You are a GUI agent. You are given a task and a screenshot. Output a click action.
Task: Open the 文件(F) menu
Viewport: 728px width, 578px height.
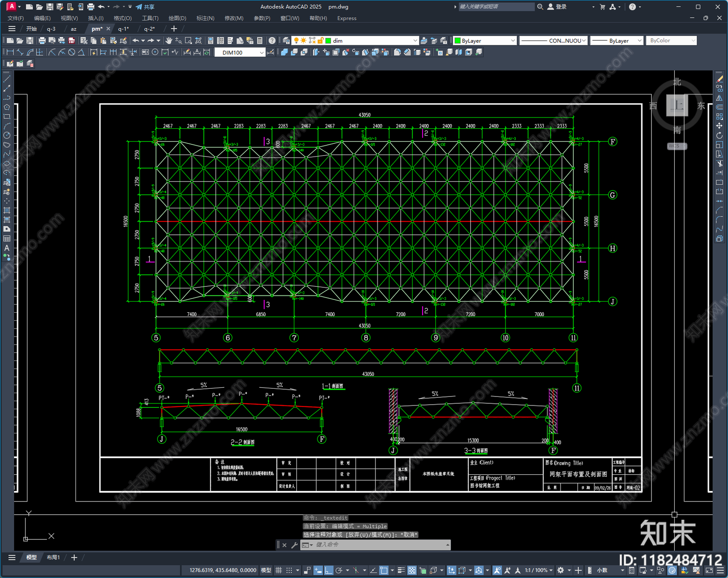tap(15, 18)
